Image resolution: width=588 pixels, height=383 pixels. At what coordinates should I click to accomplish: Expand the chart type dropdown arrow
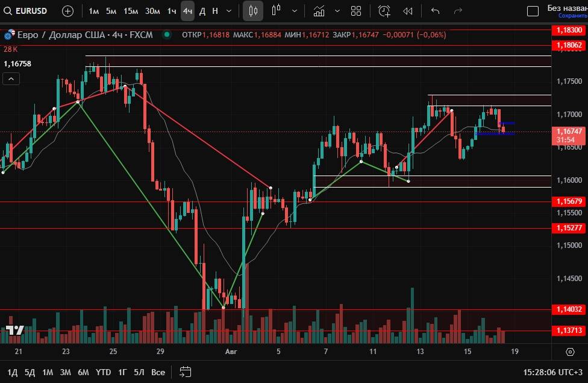click(x=294, y=11)
